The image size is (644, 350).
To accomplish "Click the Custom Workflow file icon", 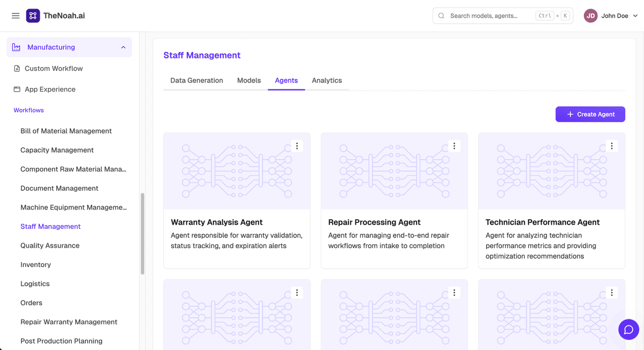I will point(17,69).
